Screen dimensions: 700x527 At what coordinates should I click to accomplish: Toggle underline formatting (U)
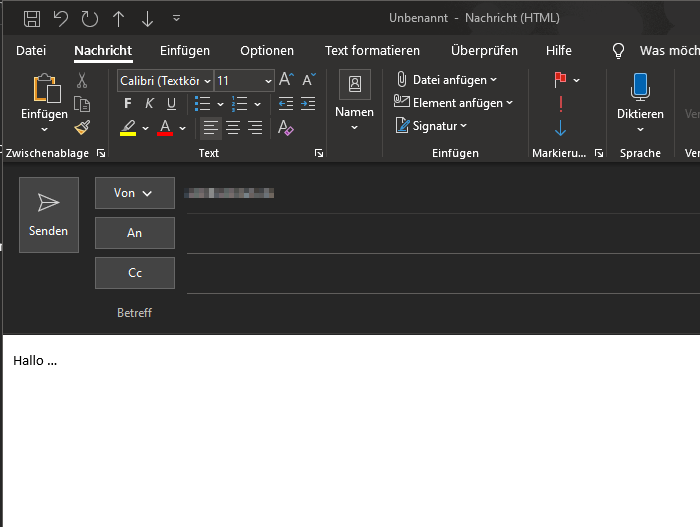(171, 104)
